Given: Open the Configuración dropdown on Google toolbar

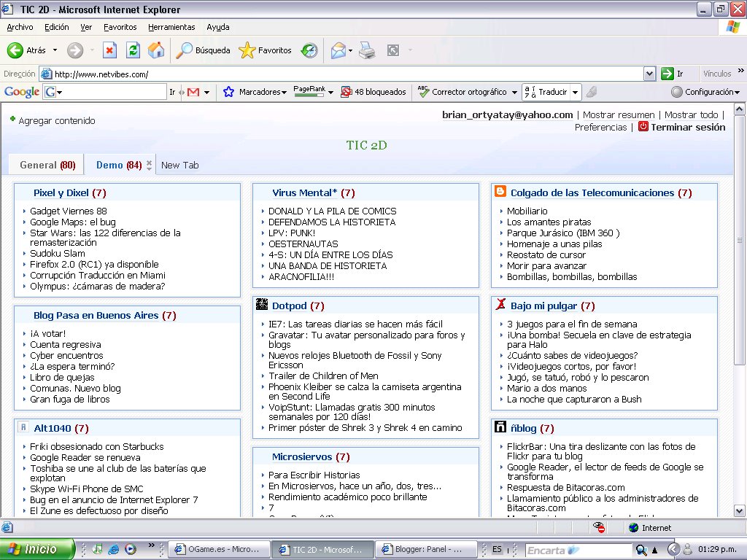Looking at the screenshot, I should (x=737, y=93).
